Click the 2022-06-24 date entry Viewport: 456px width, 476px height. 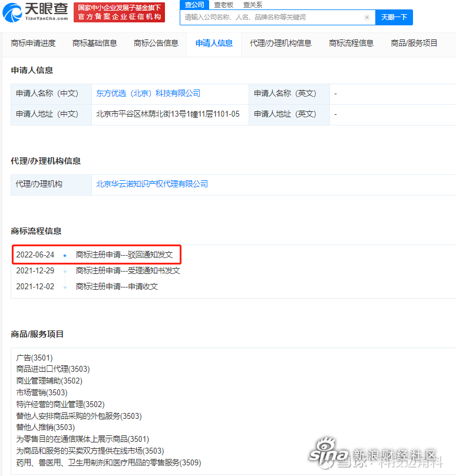click(x=35, y=254)
